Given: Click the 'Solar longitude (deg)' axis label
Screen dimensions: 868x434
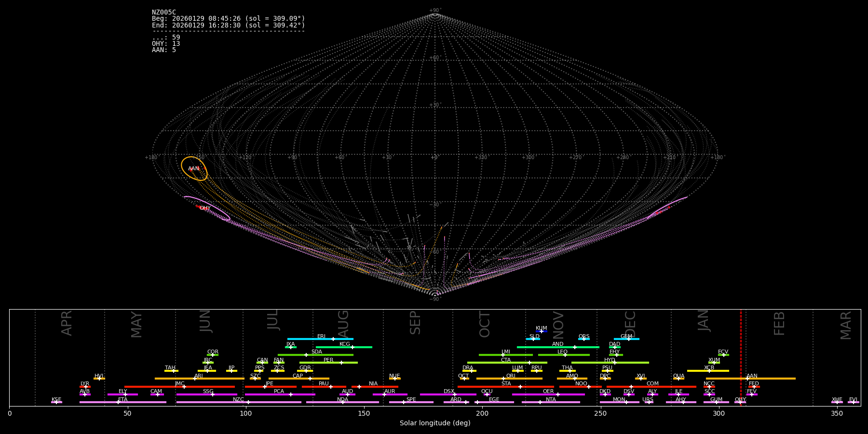Looking at the screenshot, I should pos(435,423).
